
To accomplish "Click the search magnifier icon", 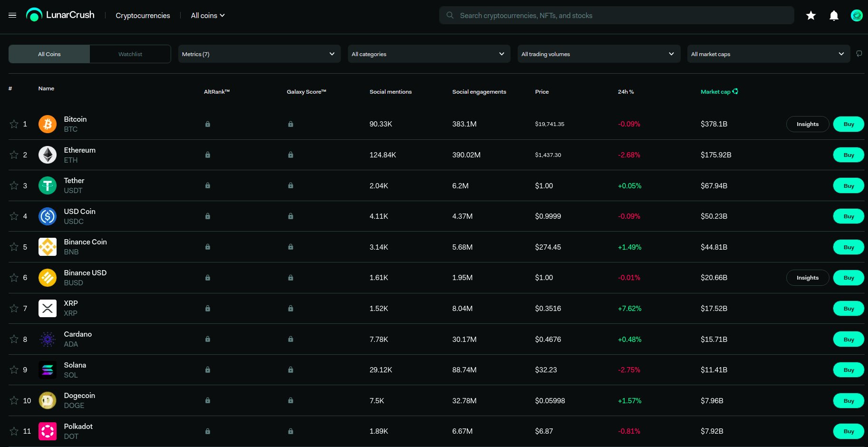I will (450, 15).
